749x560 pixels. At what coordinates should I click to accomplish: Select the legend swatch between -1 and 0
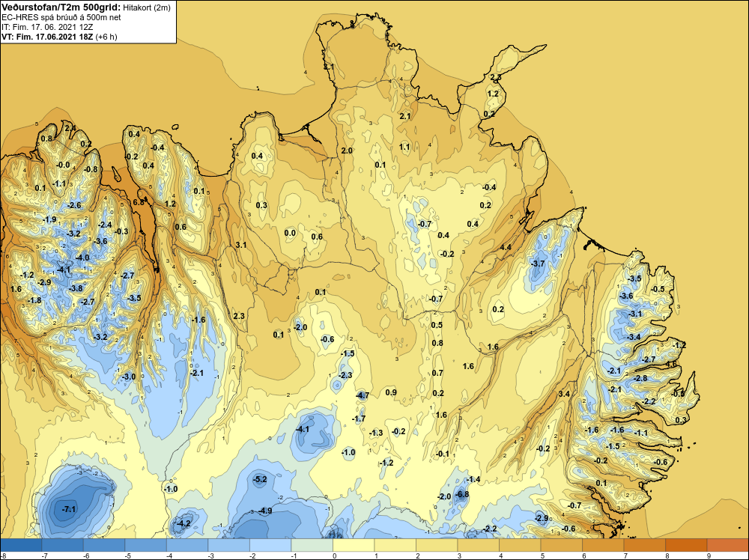pos(312,545)
